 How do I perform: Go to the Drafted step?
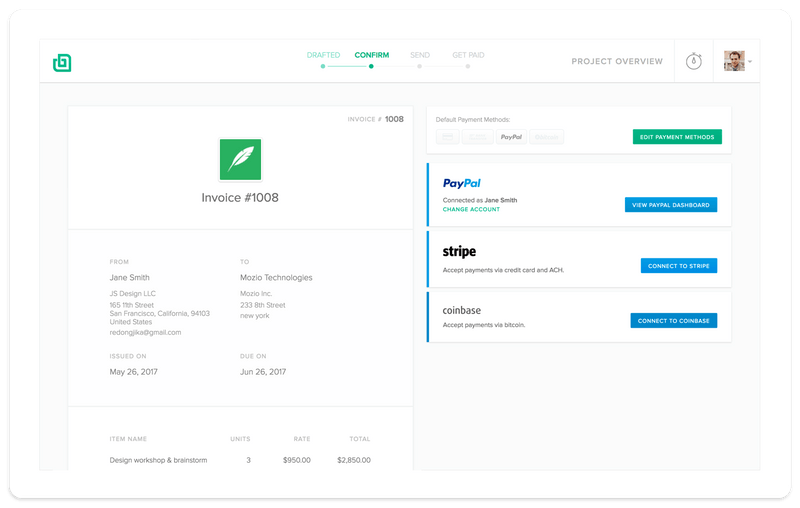pos(323,55)
